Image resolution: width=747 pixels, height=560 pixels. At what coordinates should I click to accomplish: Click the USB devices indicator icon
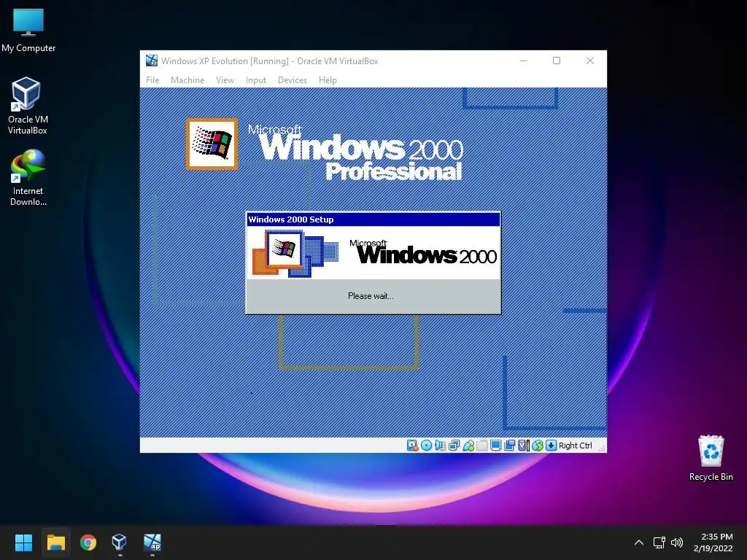(468, 446)
